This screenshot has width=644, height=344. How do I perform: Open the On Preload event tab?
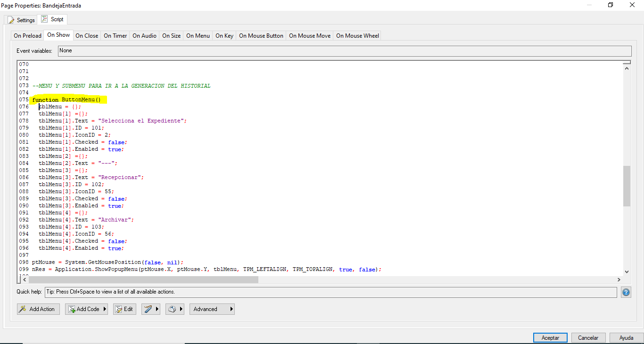click(x=27, y=36)
